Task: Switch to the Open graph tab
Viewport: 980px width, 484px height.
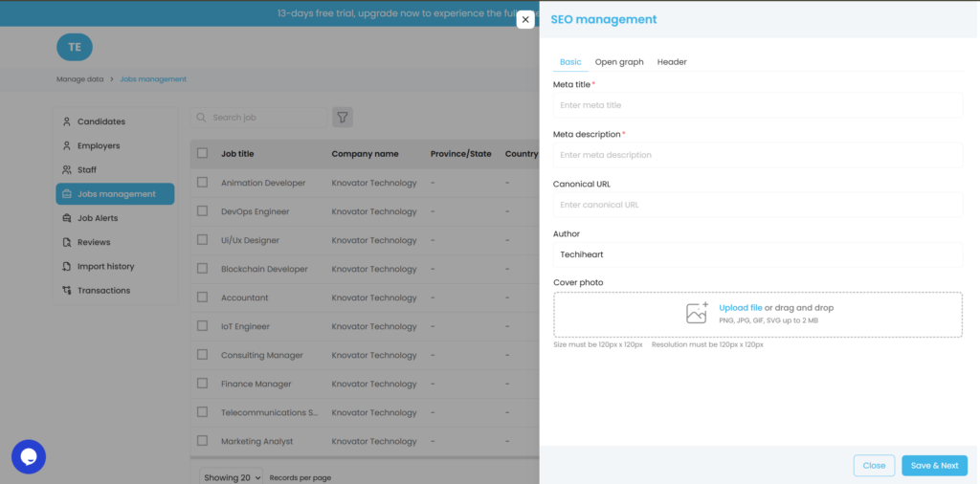Action: click(x=619, y=62)
